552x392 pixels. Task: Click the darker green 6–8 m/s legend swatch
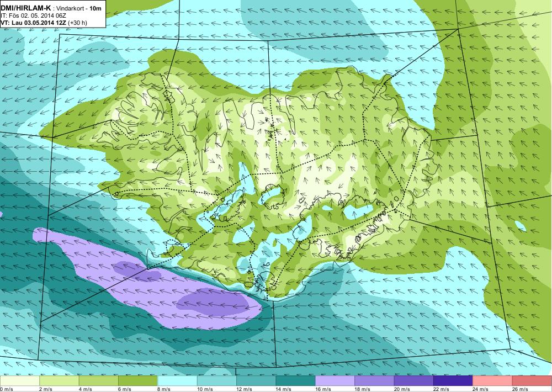pos(138,381)
